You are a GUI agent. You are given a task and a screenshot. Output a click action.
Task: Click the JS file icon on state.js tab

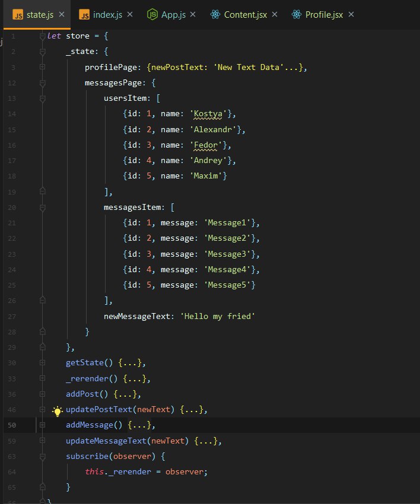[x=18, y=15]
